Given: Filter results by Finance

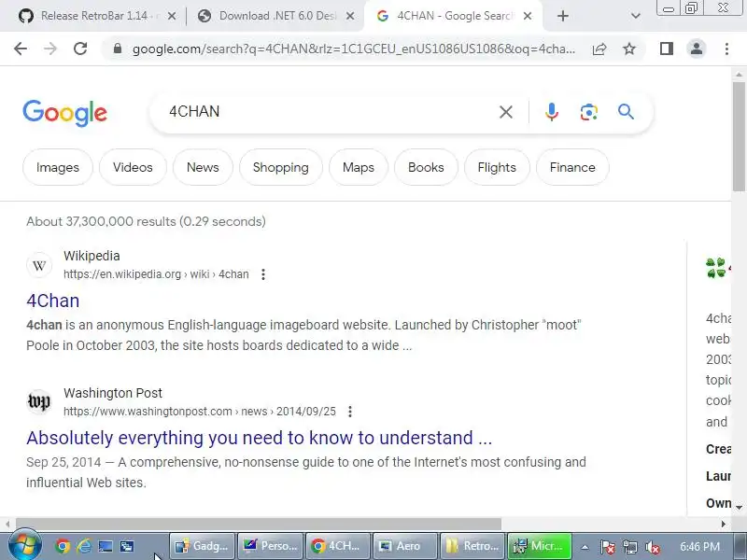Looking at the screenshot, I should click(x=572, y=167).
